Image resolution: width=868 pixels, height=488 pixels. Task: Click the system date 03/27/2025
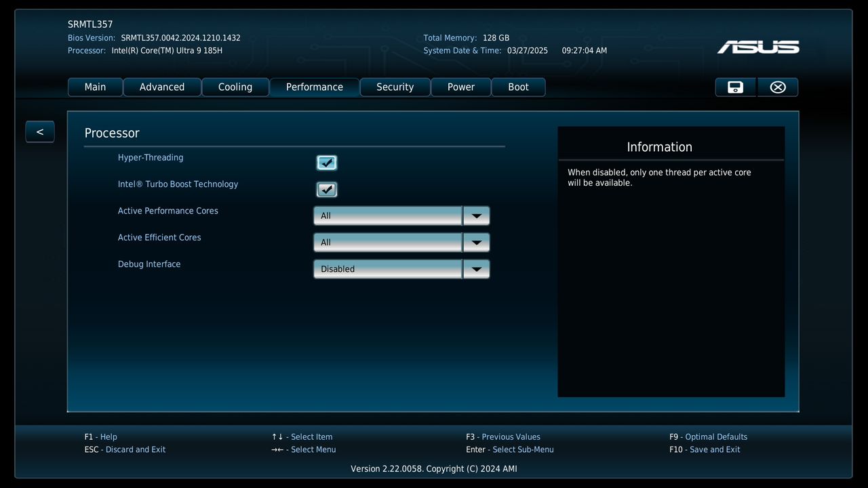(528, 51)
